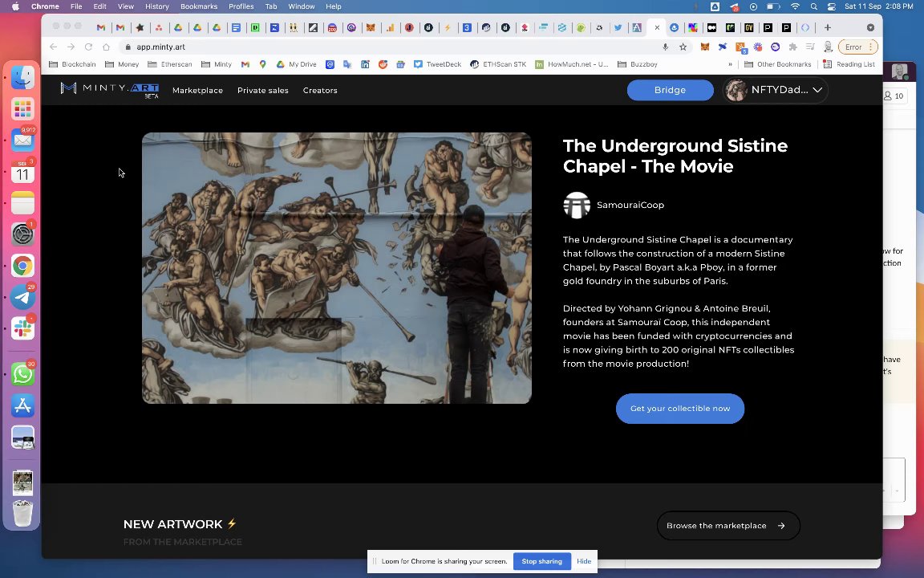Click the microphone icon in the address bar

[665, 47]
